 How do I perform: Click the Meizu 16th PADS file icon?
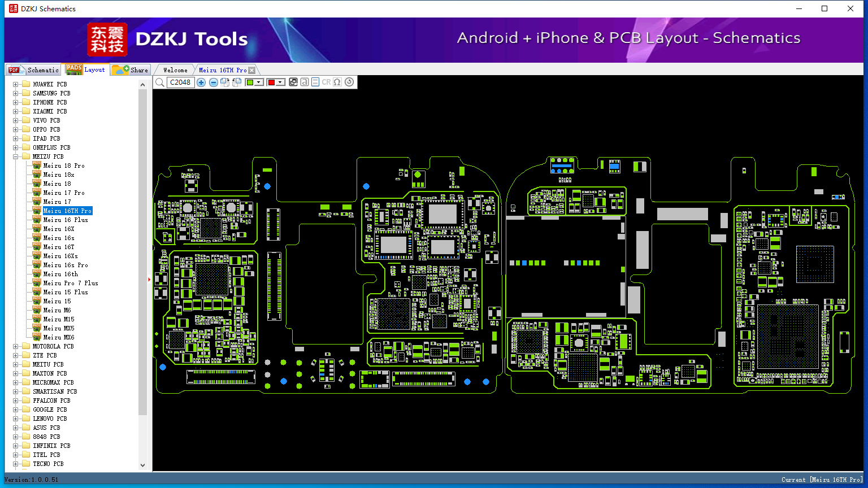37,274
